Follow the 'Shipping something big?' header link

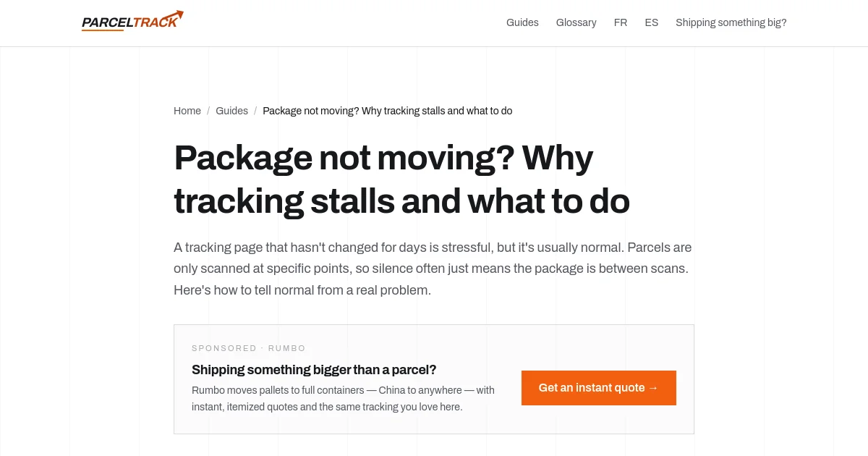(x=731, y=22)
